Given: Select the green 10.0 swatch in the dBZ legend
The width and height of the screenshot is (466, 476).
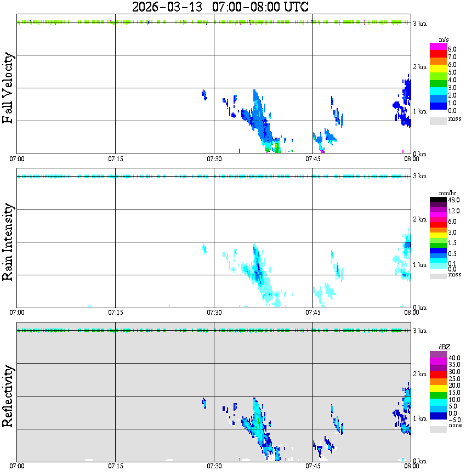Looking at the screenshot, I should click(438, 395).
